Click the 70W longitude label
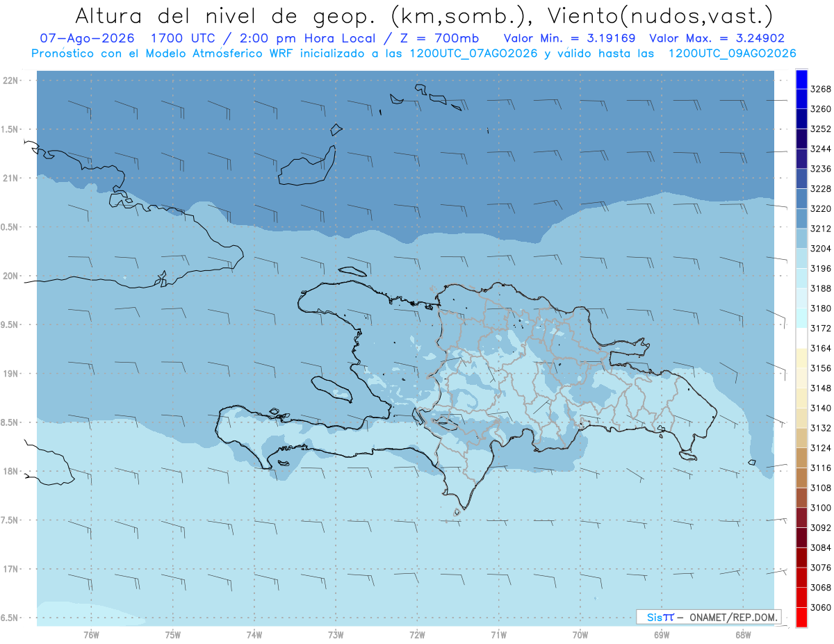Screen dimensions: 834x644 [x=580, y=634]
